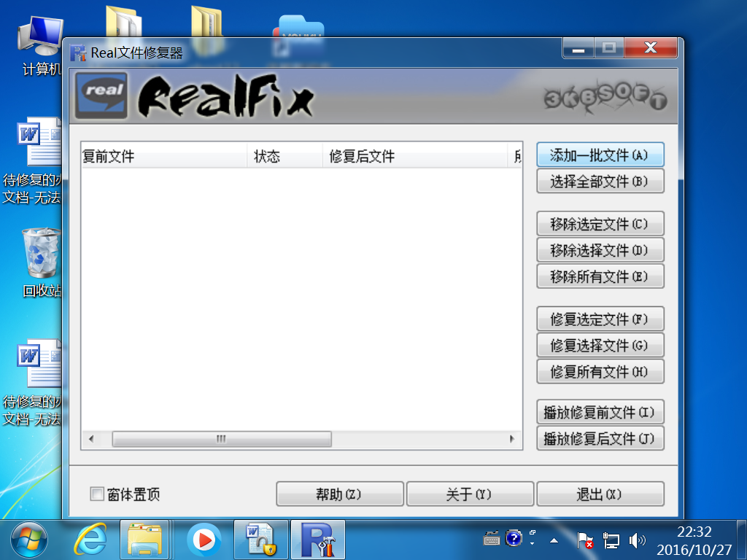The height and width of the screenshot is (560, 747).
Task: Sort by 状态 column header
Action: click(285, 156)
